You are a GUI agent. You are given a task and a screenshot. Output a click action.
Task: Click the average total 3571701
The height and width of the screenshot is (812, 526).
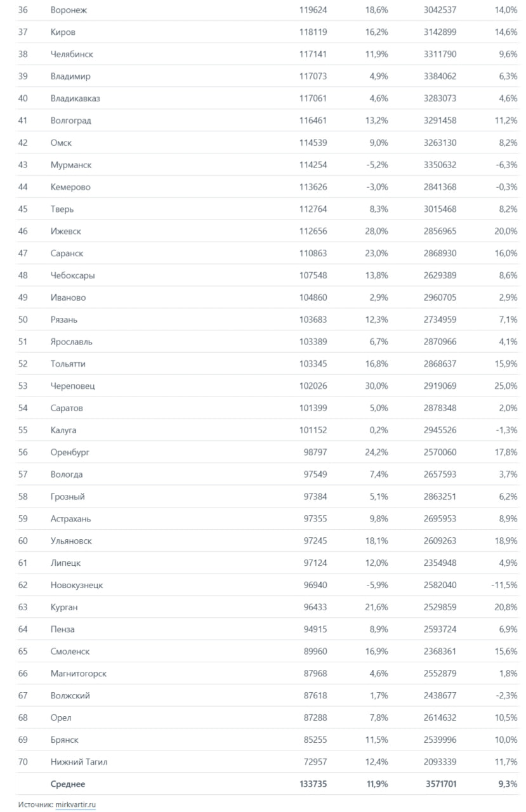point(440,784)
